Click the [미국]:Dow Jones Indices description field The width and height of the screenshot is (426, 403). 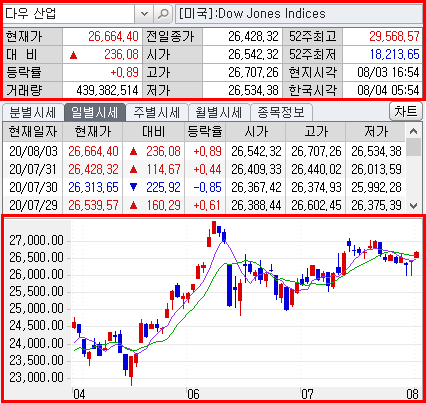click(299, 14)
